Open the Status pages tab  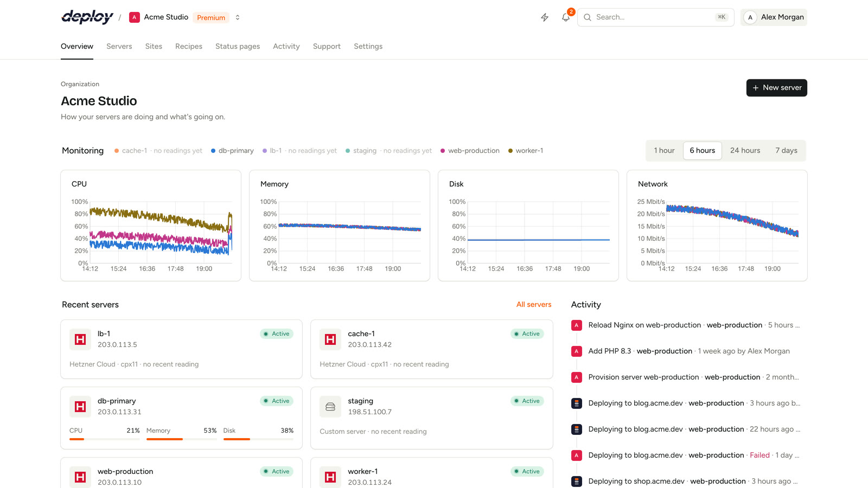(238, 47)
